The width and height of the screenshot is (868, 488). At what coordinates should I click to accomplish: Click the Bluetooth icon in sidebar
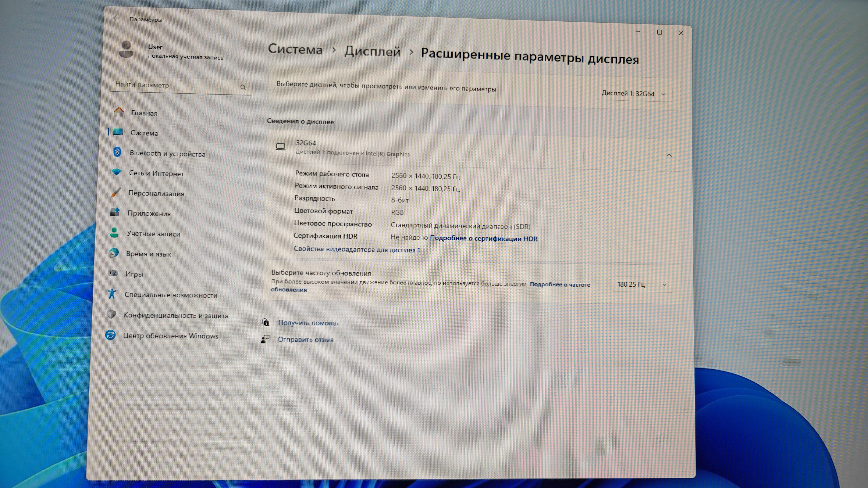[x=117, y=152]
